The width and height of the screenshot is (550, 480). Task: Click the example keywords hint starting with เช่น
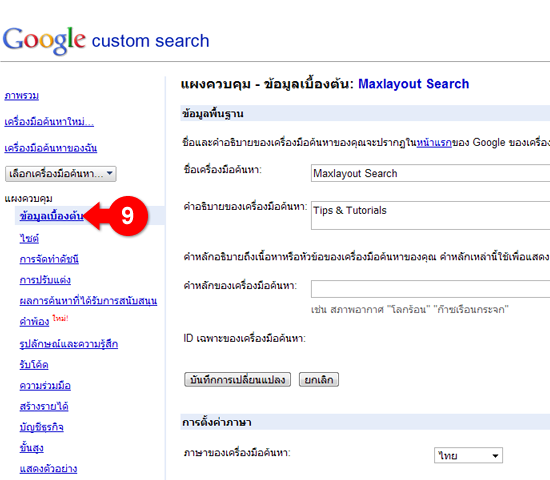pos(410,309)
